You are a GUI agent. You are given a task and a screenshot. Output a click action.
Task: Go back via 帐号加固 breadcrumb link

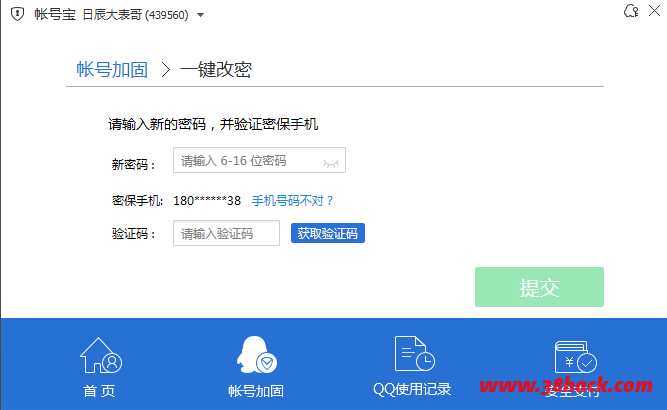112,69
